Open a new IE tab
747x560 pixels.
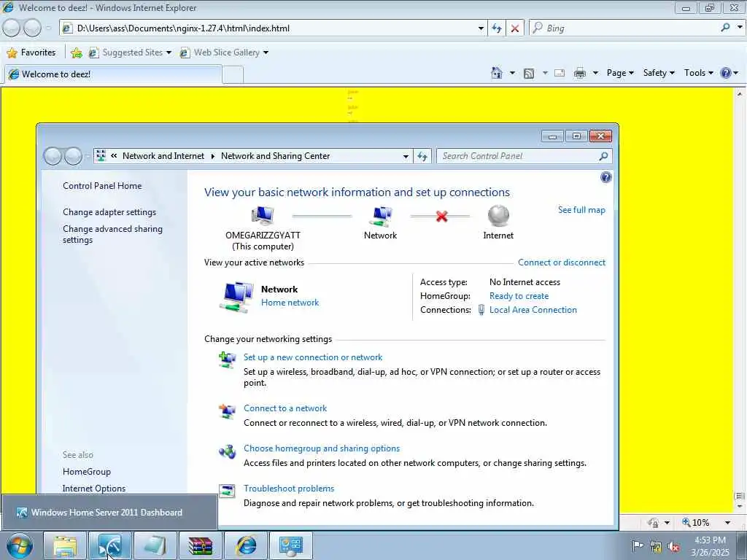233,75
